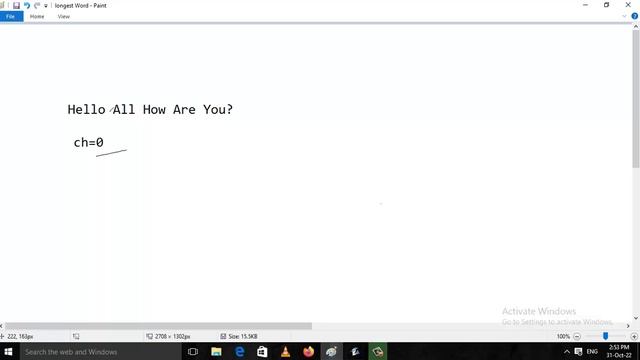This screenshot has width=640, height=360.
Task: Open the File menu
Action: pyautogui.click(x=11, y=16)
